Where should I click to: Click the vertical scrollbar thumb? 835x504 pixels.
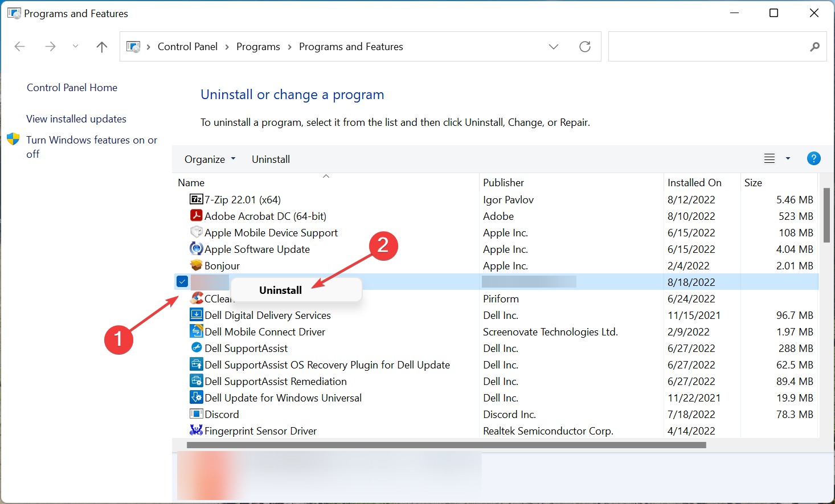(x=826, y=215)
